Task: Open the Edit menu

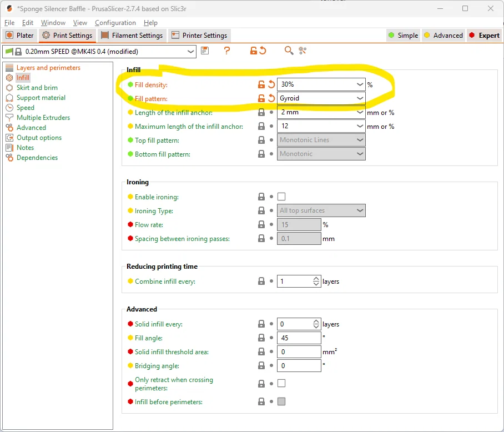Action: tap(28, 23)
